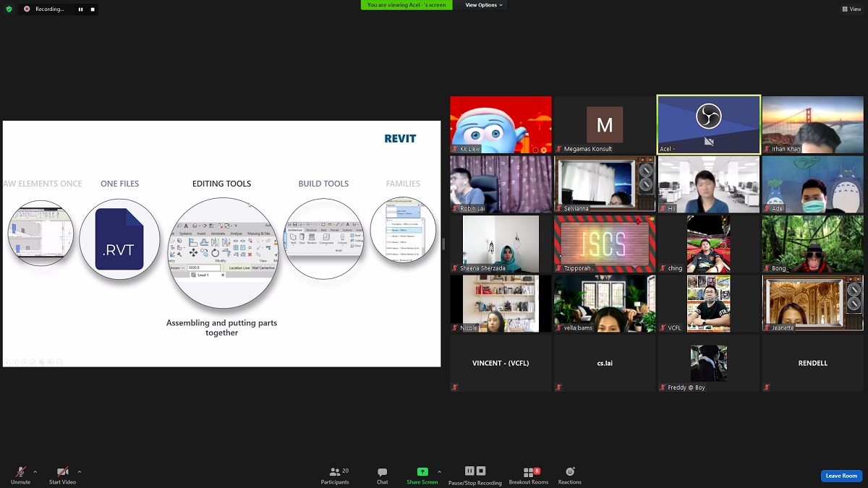Click the muted mic icon on Jeanette's tile
The image size is (868, 488).
pyautogui.click(x=767, y=328)
